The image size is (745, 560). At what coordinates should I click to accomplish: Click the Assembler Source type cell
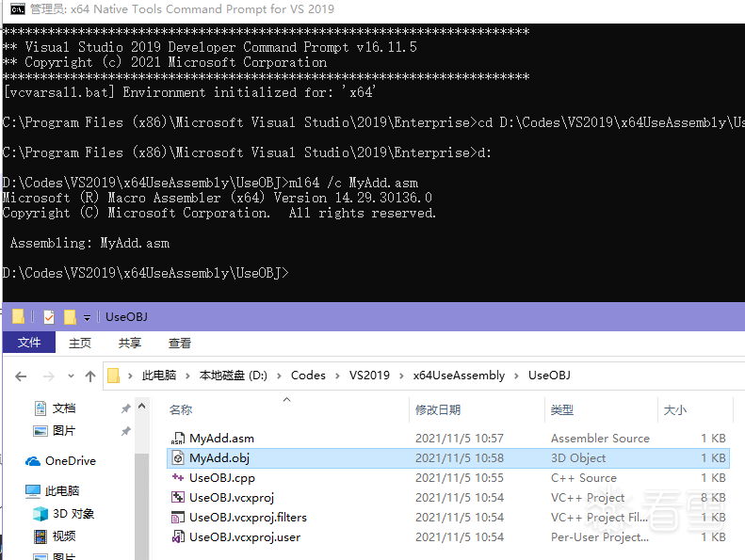600,439
